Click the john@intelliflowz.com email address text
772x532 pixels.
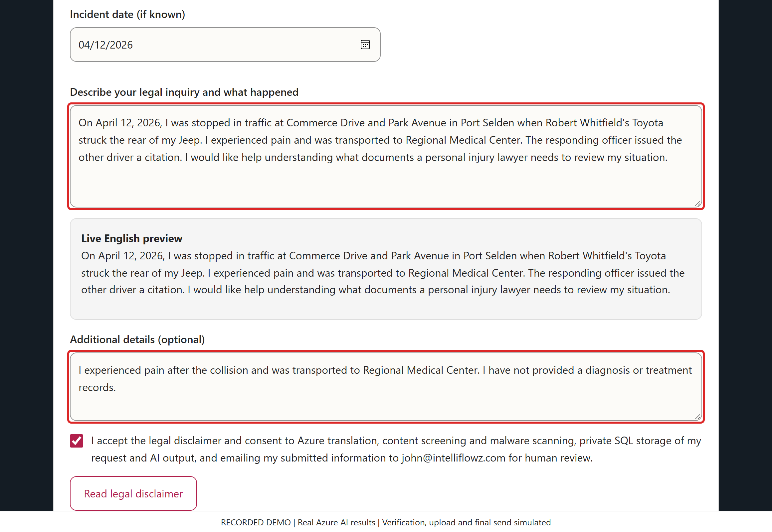click(x=454, y=458)
